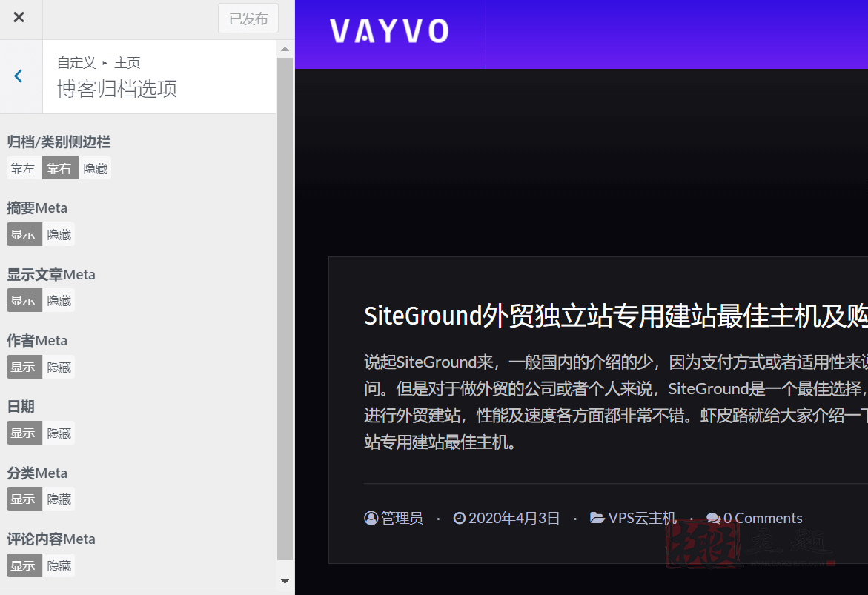The image size is (868, 595).
Task: Open the 0 Comments link
Action: point(763,518)
